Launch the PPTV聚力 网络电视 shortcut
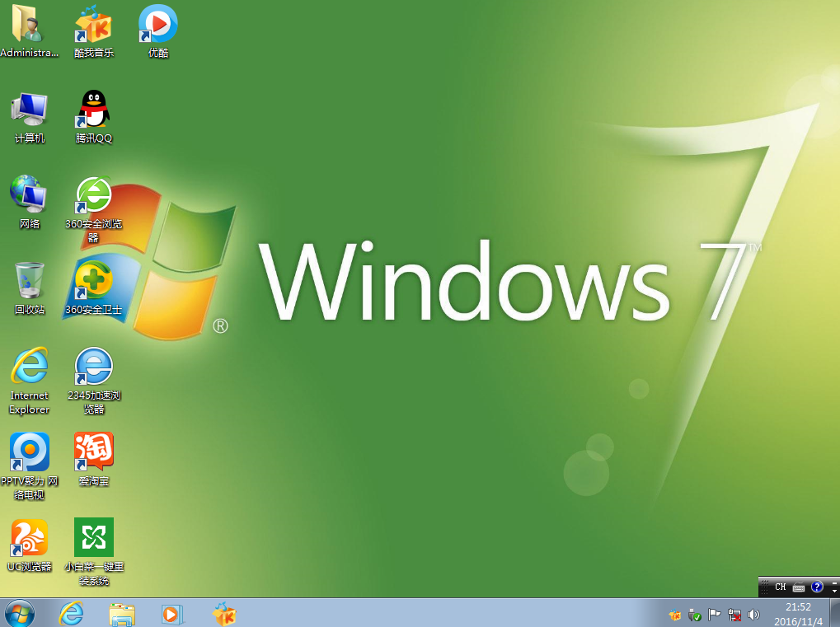 (x=30, y=467)
